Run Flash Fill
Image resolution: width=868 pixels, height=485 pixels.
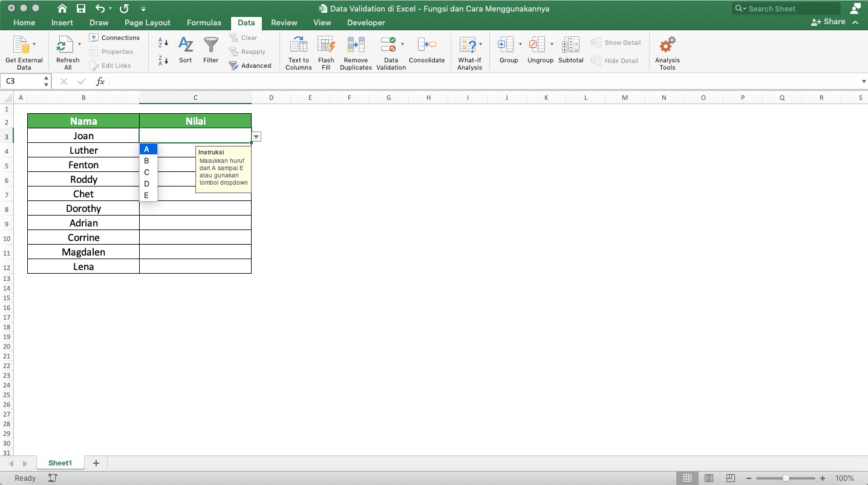(x=326, y=53)
